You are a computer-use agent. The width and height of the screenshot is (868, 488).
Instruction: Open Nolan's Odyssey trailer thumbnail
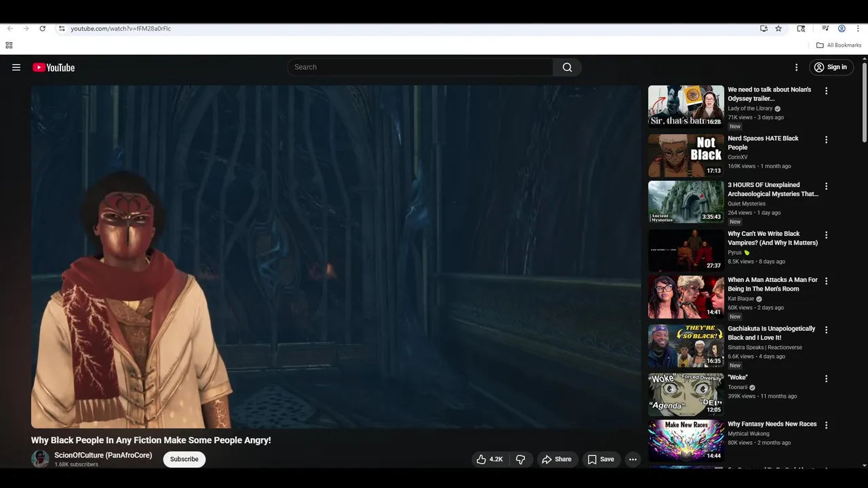686,106
